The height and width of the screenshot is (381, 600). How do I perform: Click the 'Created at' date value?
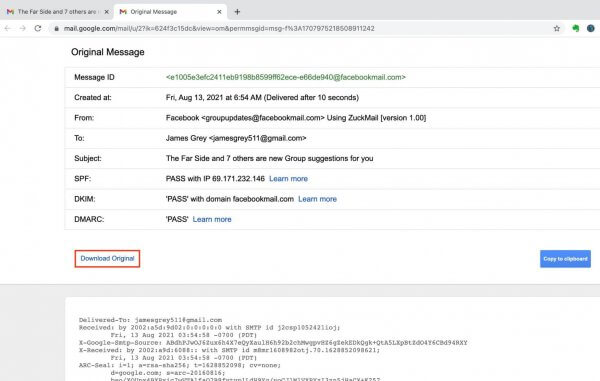pyautogui.click(x=262, y=98)
